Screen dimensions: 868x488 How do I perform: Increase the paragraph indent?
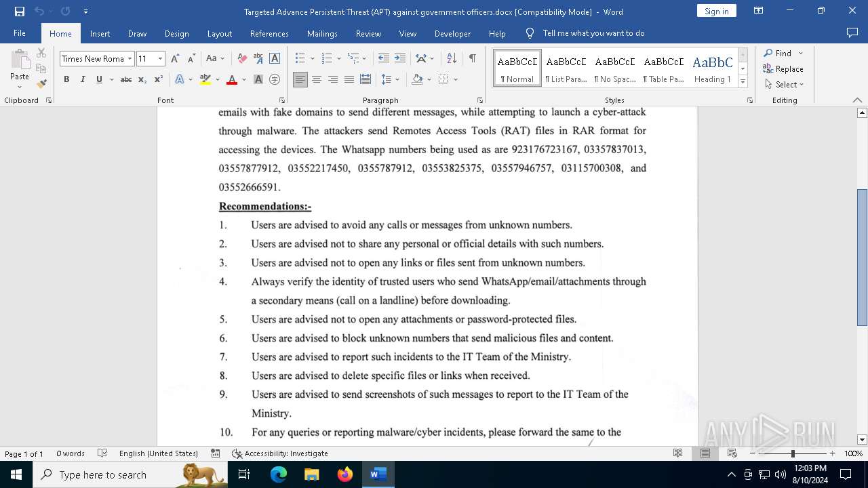400,59
